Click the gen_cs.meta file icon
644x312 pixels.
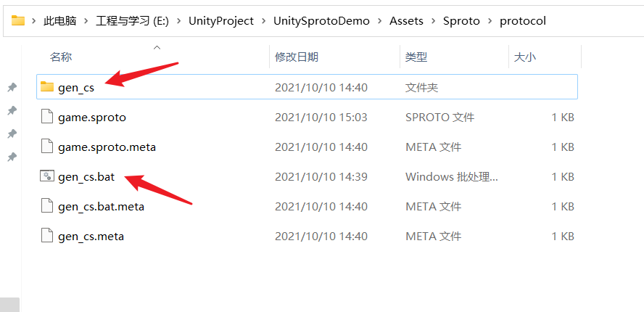coord(47,236)
